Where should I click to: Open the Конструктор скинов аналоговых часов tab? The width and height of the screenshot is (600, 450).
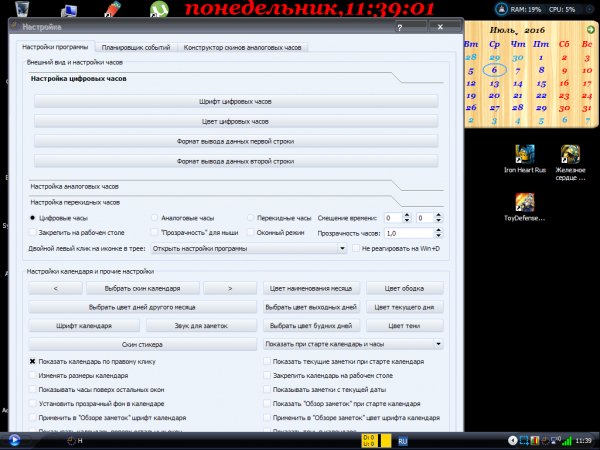(x=242, y=47)
